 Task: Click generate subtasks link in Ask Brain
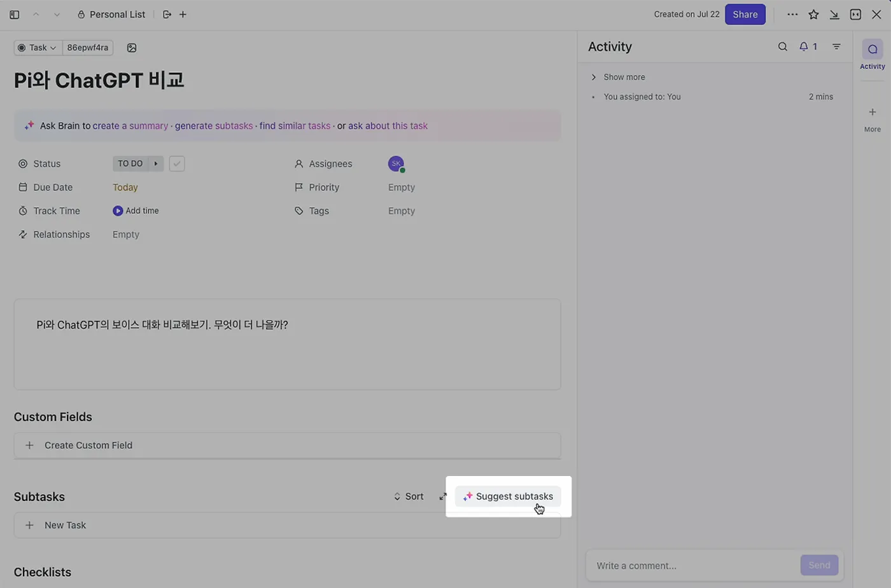coord(214,126)
